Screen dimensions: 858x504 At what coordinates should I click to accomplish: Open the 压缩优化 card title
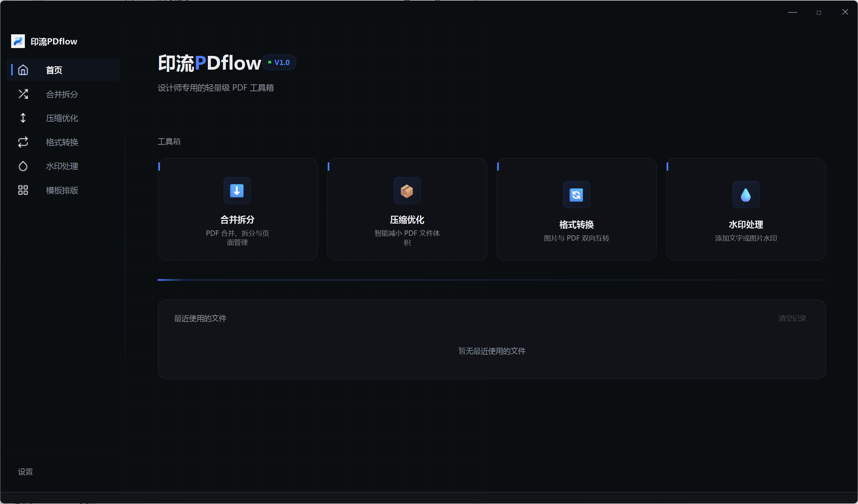click(407, 220)
